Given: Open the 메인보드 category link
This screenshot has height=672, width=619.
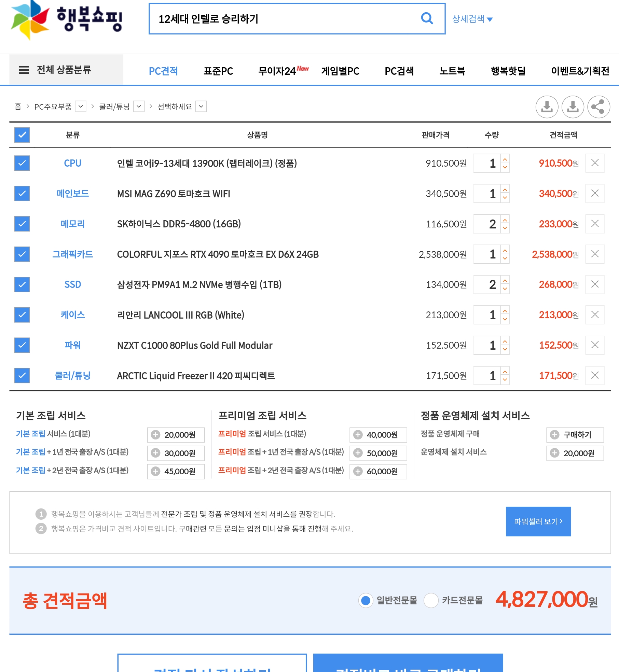Looking at the screenshot, I should [x=73, y=194].
